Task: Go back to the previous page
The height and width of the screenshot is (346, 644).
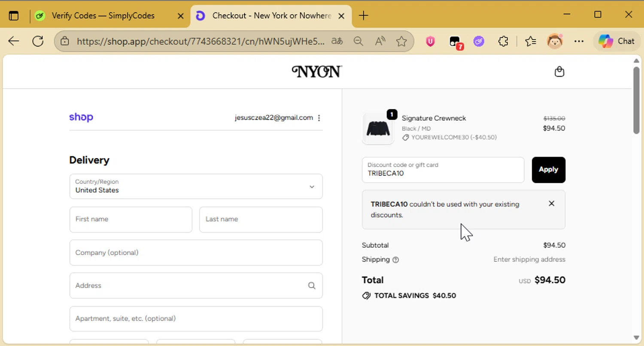Action: click(14, 41)
